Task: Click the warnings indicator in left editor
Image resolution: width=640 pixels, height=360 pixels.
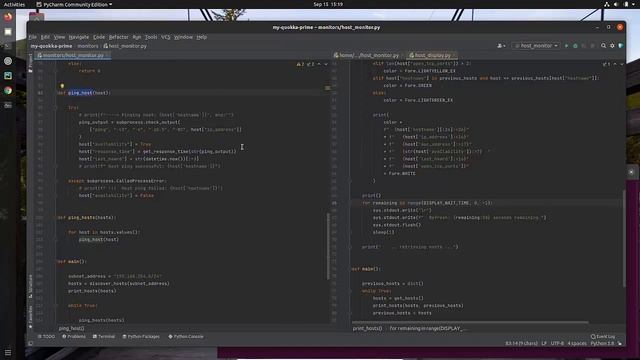Action: pyautogui.click(x=305, y=64)
